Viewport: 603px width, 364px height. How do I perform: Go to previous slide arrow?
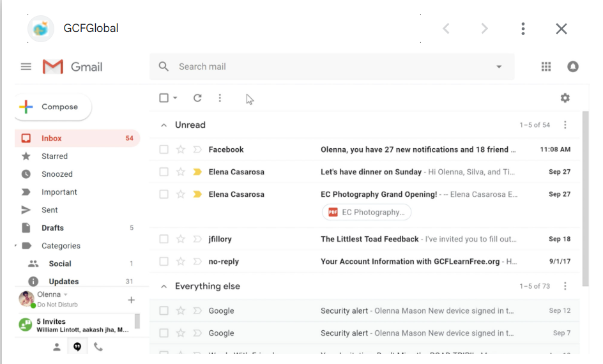[x=446, y=29]
